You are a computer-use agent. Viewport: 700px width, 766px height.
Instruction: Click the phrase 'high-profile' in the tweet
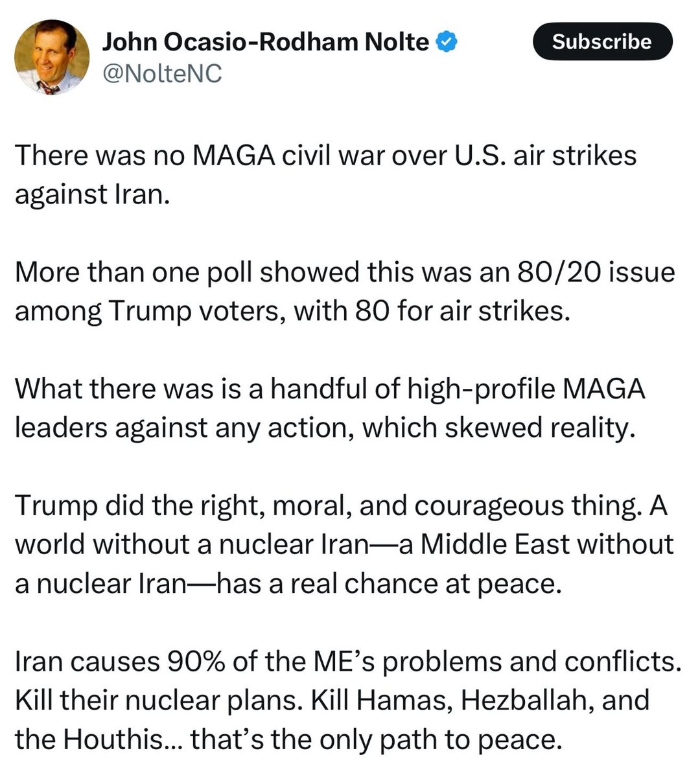(x=481, y=390)
